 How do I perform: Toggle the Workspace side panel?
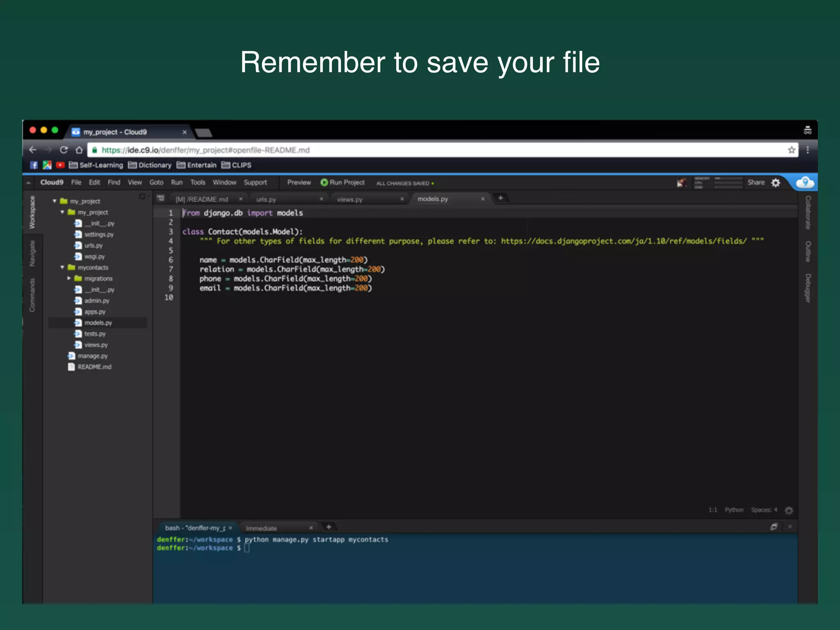(32, 212)
